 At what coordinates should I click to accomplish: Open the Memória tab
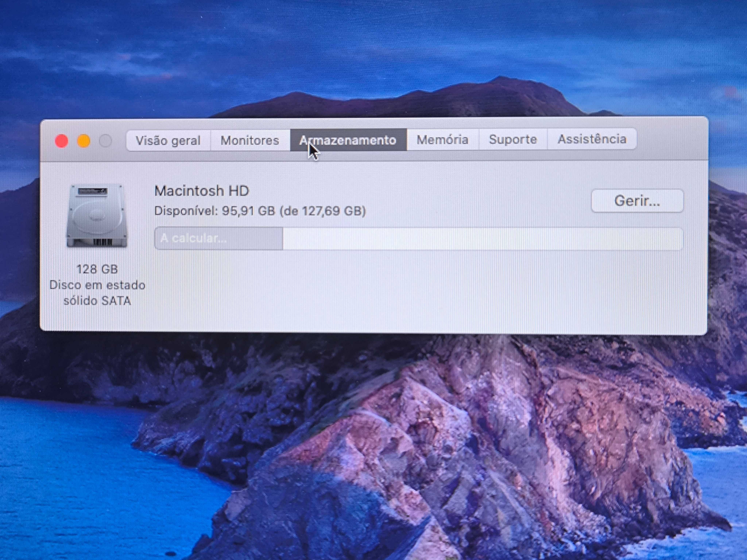443,139
